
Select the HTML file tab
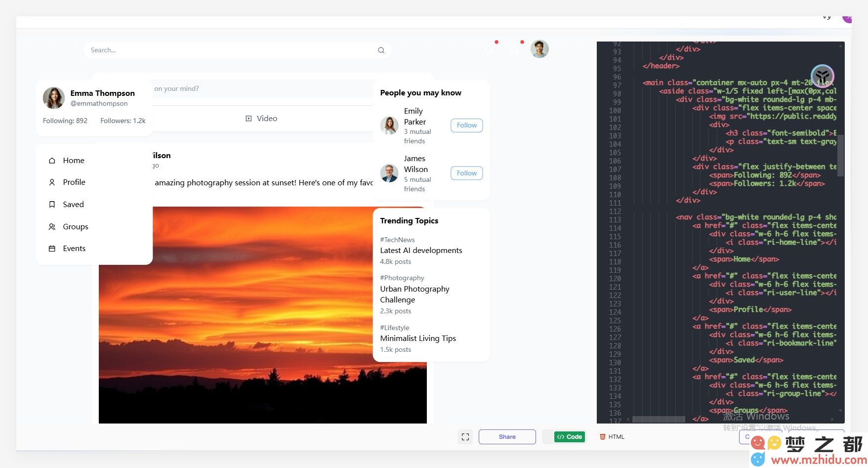[x=612, y=437]
